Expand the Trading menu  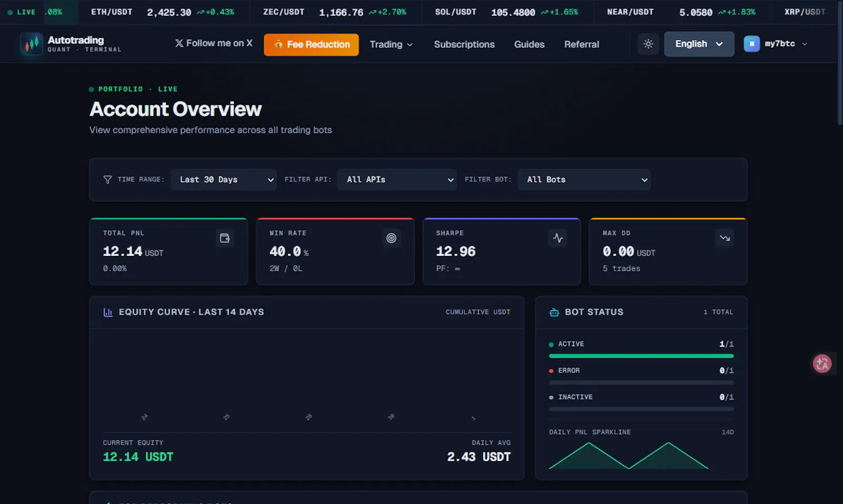point(391,44)
